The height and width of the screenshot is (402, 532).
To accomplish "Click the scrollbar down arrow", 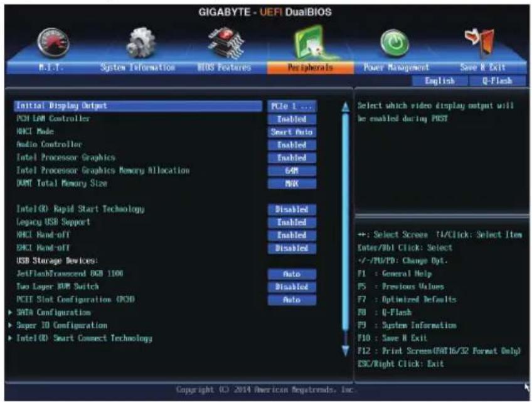I will (x=346, y=350).
